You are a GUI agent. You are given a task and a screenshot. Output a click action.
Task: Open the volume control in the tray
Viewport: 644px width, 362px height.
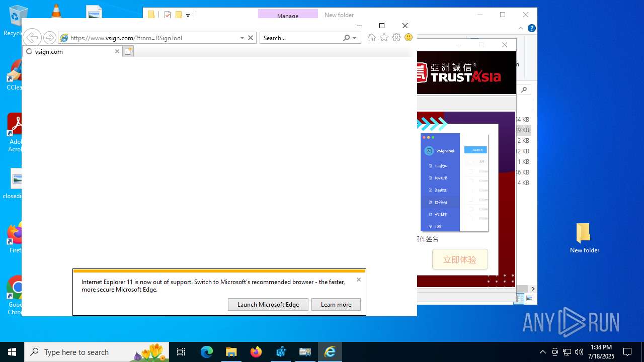[x=579, y=352]
